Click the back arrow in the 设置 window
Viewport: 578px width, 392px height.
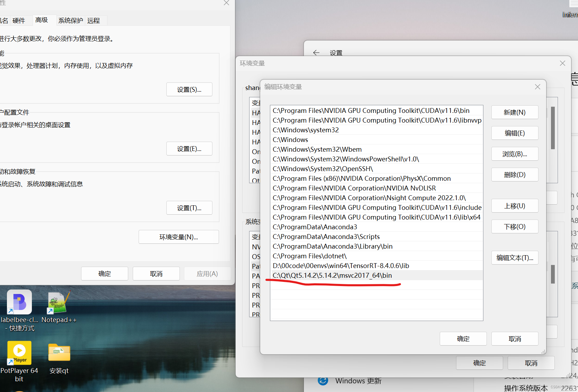[x=316, y=53]
